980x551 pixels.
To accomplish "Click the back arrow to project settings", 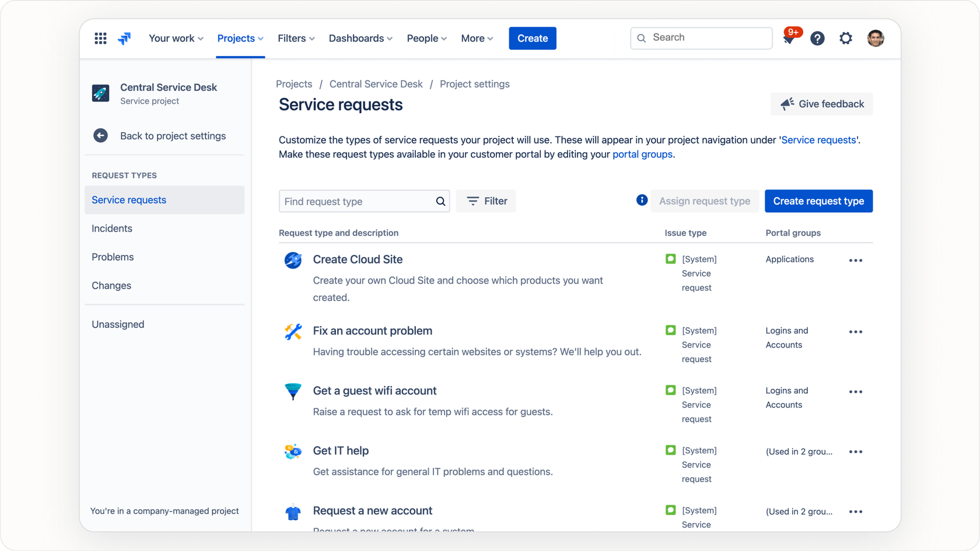I will pyautogui.click(x=100, y=135).
